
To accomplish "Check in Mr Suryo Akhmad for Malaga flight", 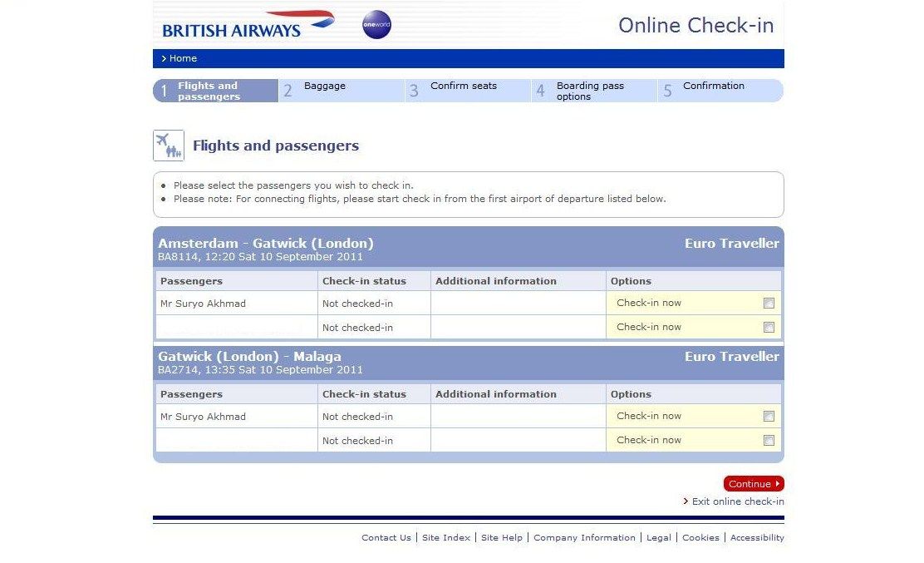I will coord(769,417).
